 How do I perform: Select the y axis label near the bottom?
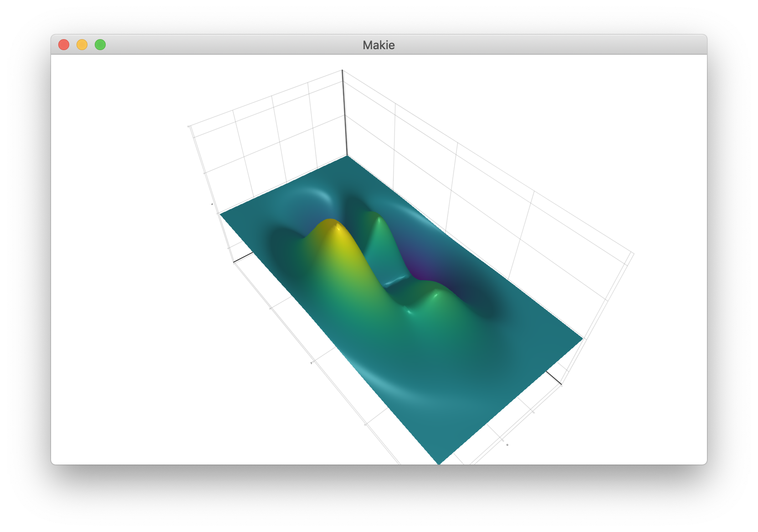point(310,363)
